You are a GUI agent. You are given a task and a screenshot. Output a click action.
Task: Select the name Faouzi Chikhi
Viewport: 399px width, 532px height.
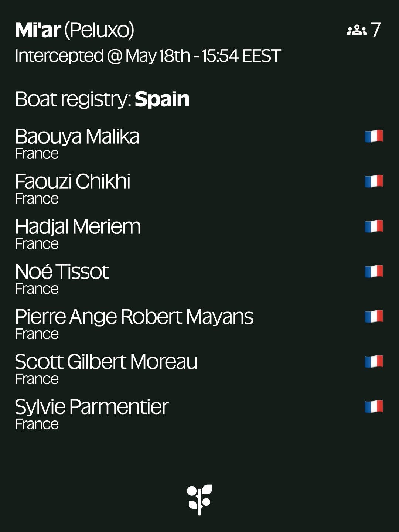[x=73, y=182]
